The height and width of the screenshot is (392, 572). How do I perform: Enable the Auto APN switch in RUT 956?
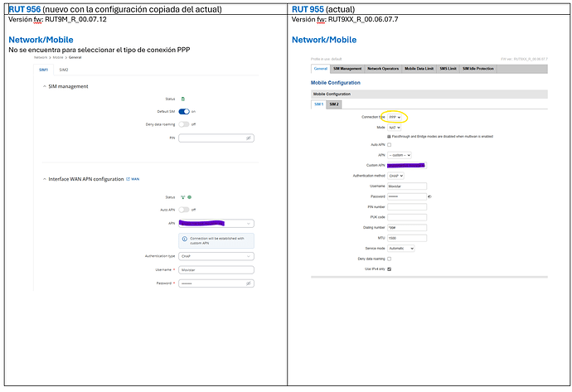[184, 210]
